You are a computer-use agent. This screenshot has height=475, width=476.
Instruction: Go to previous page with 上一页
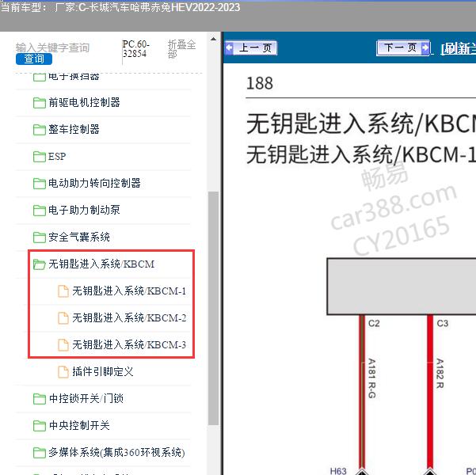pyautogui.click(x=251, y=48)
